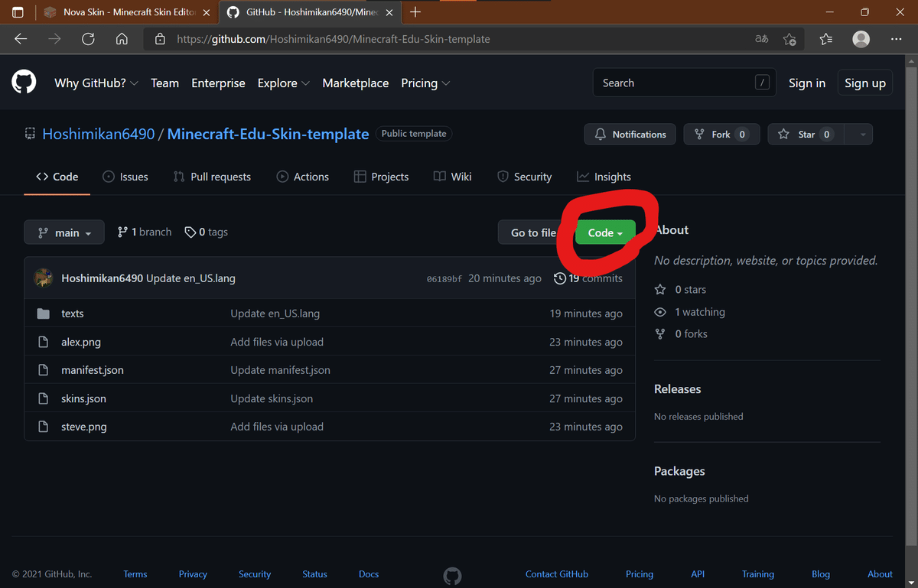Screen dimensions: 918x588
Task: Click the Sign up button
Action: tap(865, 83)
